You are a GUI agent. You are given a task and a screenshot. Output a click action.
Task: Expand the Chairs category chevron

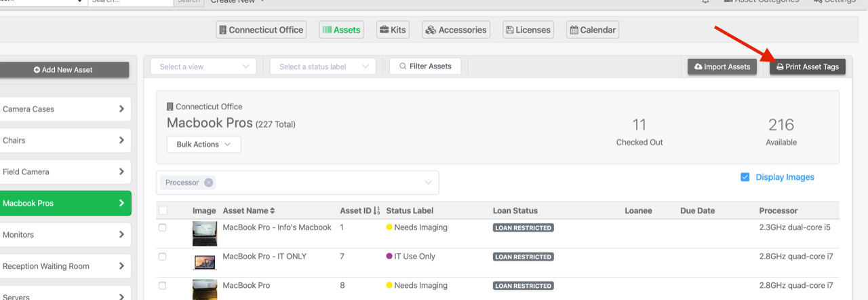[x=121, y=140]
